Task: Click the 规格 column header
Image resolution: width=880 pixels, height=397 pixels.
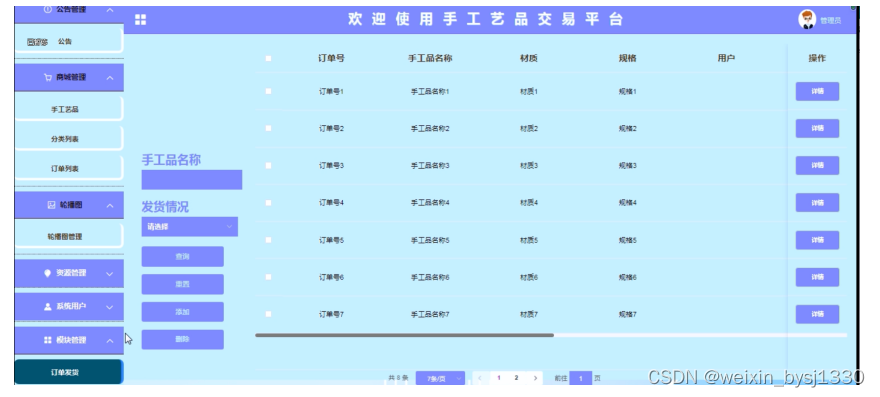Action: point(627,58)
